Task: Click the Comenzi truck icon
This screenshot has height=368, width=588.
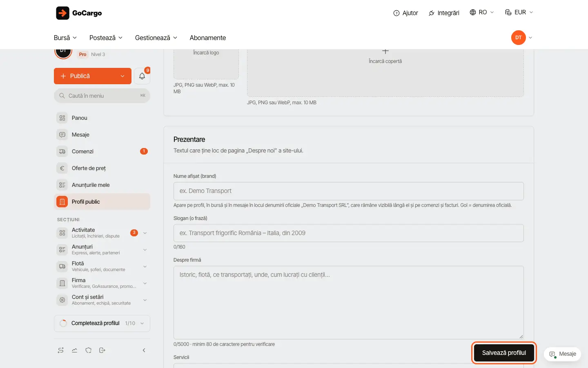Action: [x=62, y=151]
